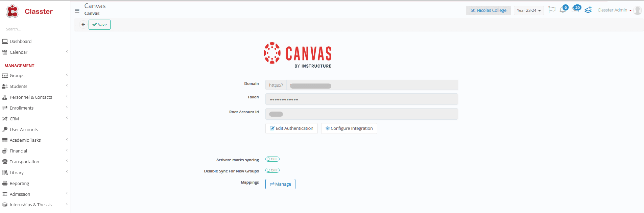Expand the Transportation submenu chevron
644x213 pixels.
(67, 161)
